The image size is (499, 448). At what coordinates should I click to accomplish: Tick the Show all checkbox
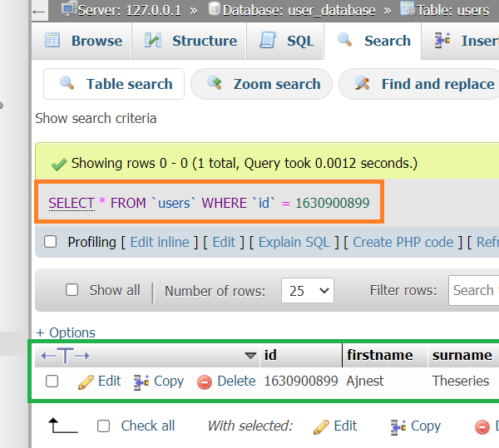[x=72, y=290]
